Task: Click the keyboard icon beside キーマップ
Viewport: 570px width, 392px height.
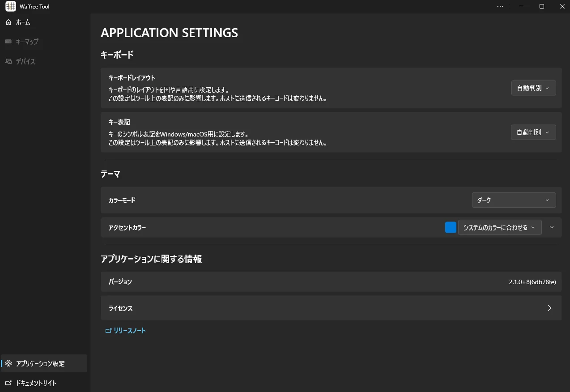Action: pos(9,42)
